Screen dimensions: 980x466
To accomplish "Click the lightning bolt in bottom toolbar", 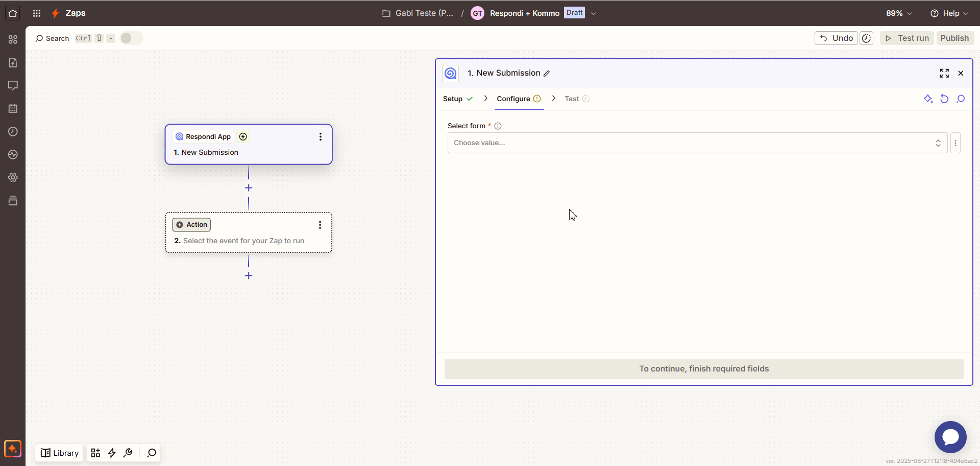I will coord(112,453).
